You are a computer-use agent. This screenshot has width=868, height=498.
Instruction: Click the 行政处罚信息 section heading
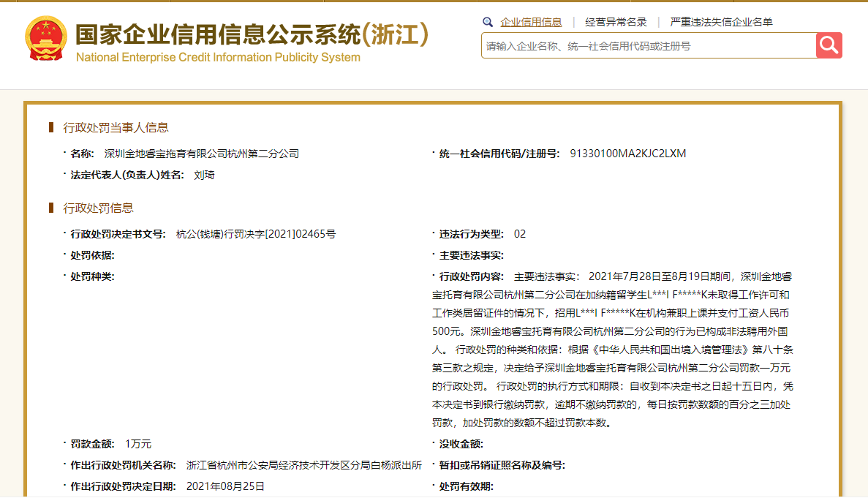[98, 208]
